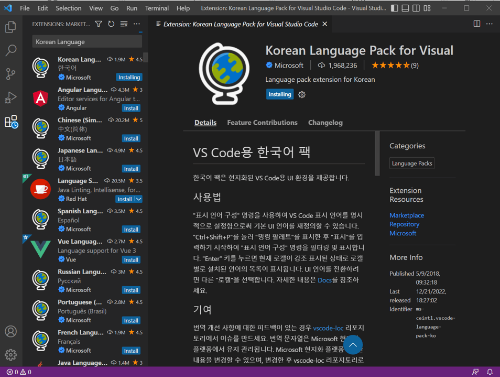Switch to the Details tab
Image resolution: width=500 pixels, height=377 pixels.
(205, 123)
